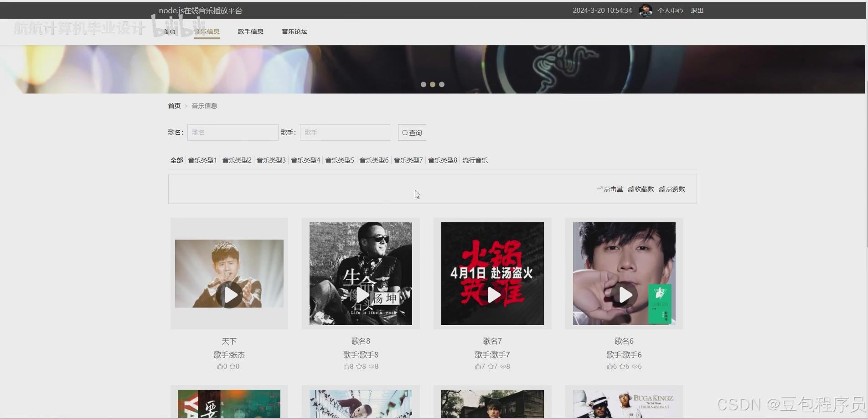868x419 pixels.
Task: Filter by 音乐类型4
Action: (305, 160)
